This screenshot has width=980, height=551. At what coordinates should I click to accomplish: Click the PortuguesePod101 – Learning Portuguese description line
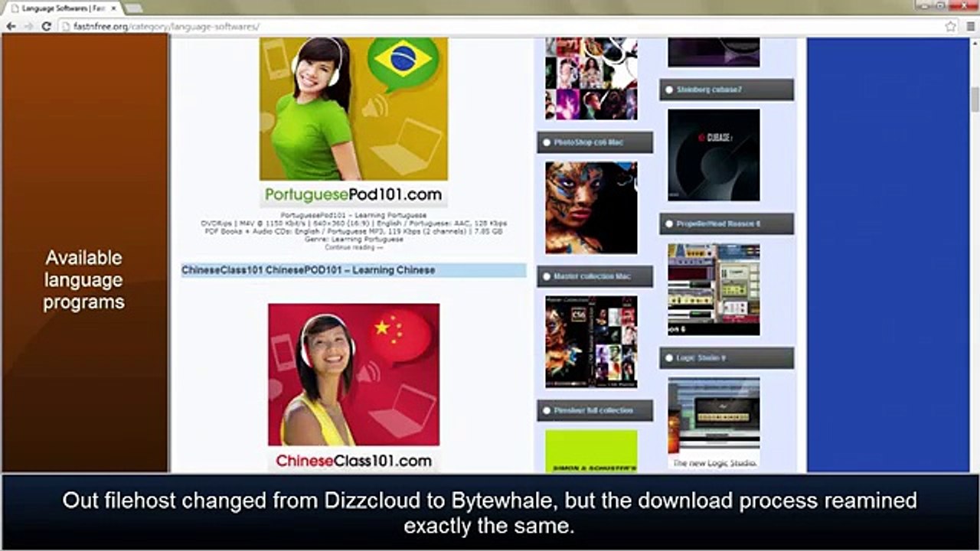(354, 215)
